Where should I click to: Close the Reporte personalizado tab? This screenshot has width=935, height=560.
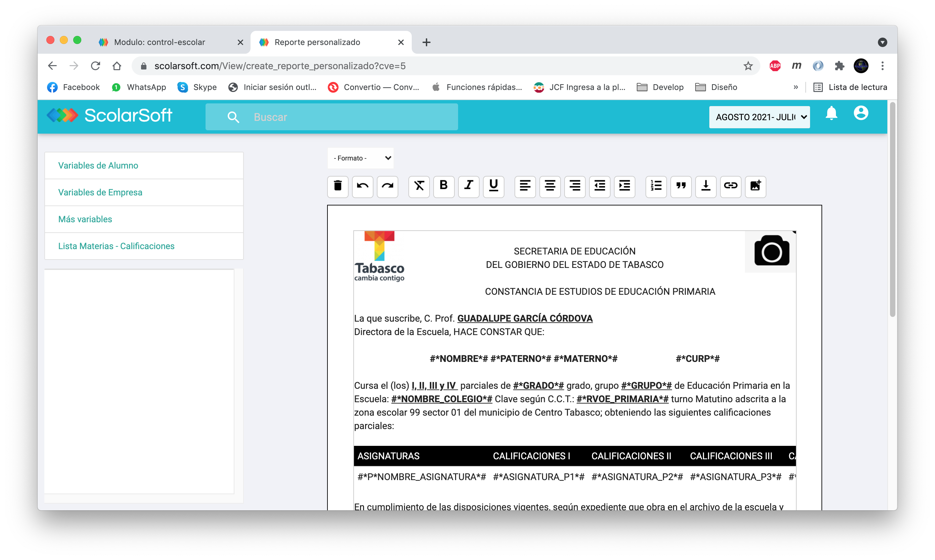tap(401, 42)
